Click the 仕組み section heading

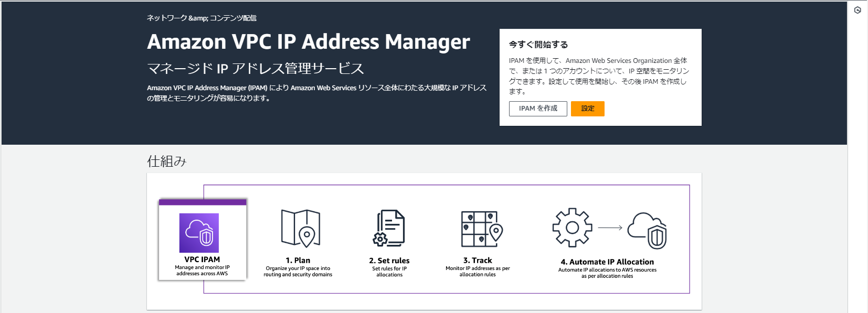click(167, 161)
